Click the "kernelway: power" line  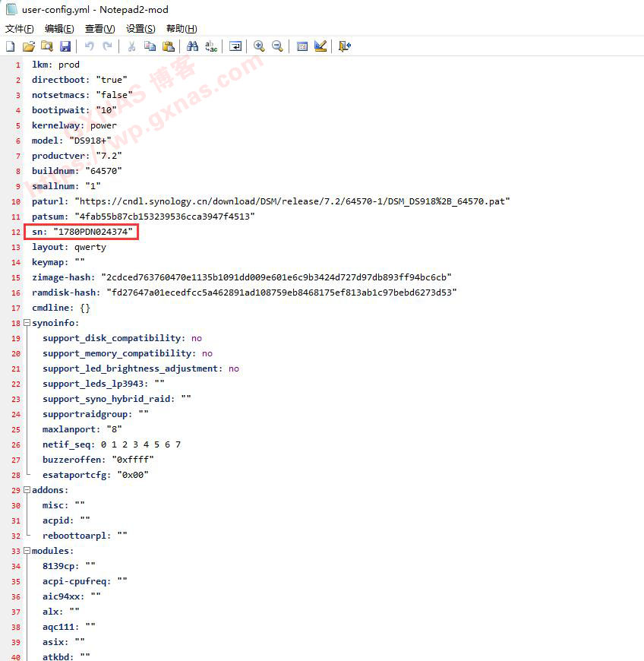tap(74, 125)
